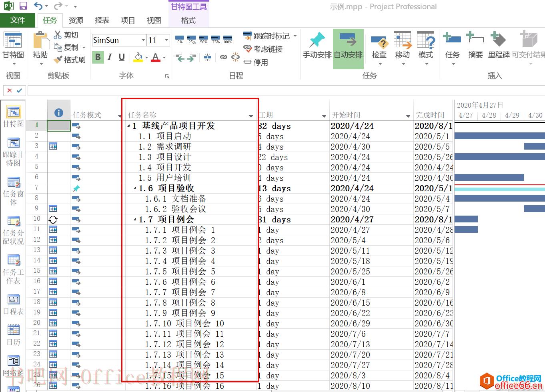Indent the selected task
Screen dimensions: 545x392
(x=192, y=57)
